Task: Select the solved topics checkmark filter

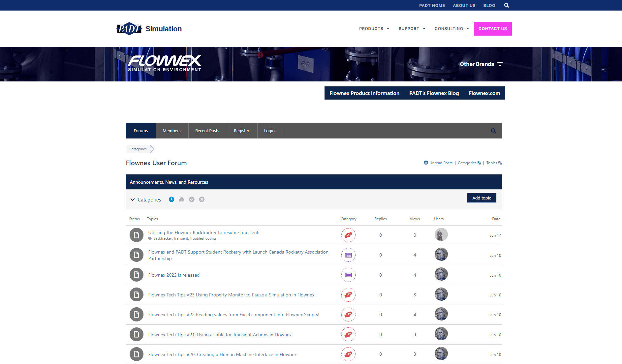Action: point(192,199)
